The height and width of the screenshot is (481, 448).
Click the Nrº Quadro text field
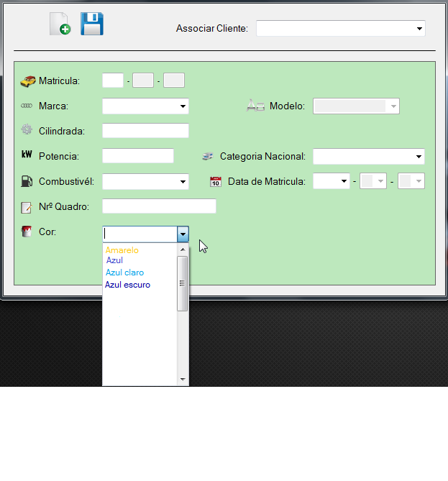point(159,206)
